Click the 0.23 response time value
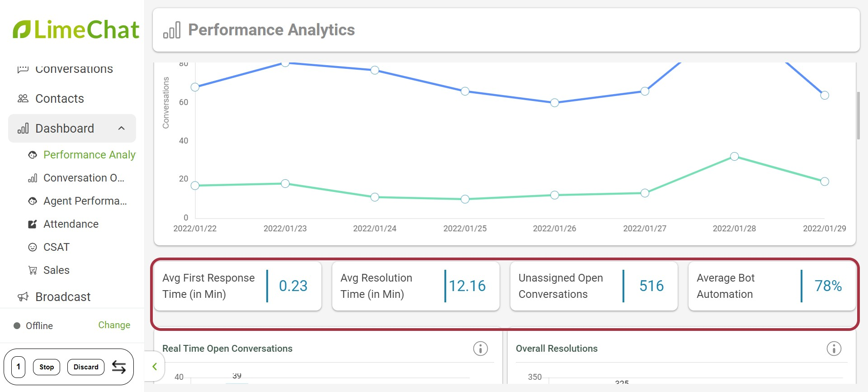868x392 pixels. [x=293, y=286]
